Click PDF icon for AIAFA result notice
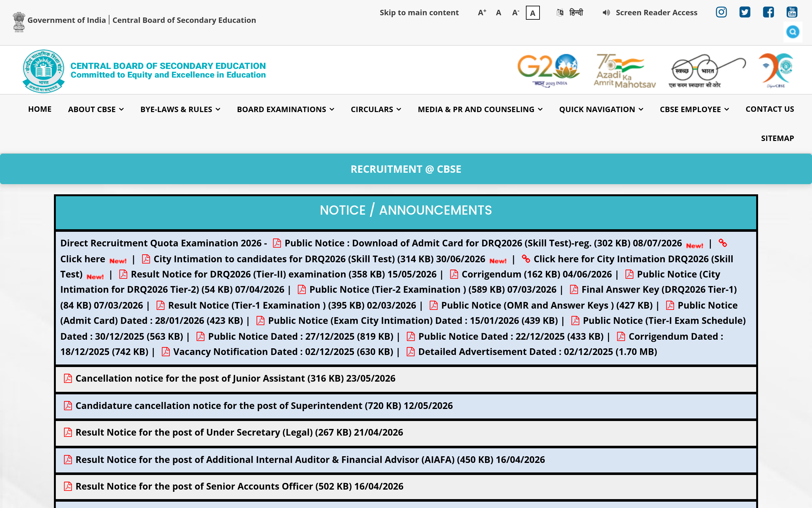 point(68,460)
